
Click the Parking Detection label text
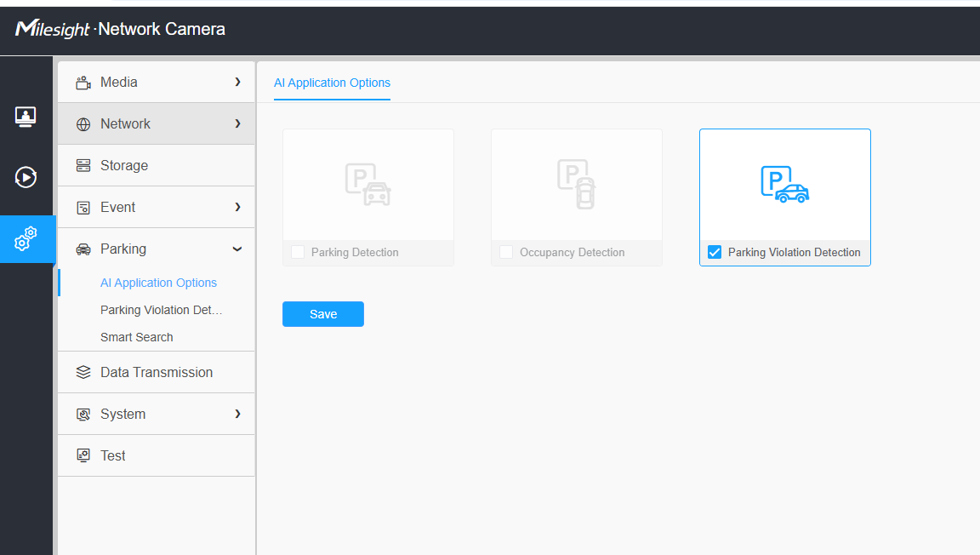pyautogui.click(x=355, y=252)
